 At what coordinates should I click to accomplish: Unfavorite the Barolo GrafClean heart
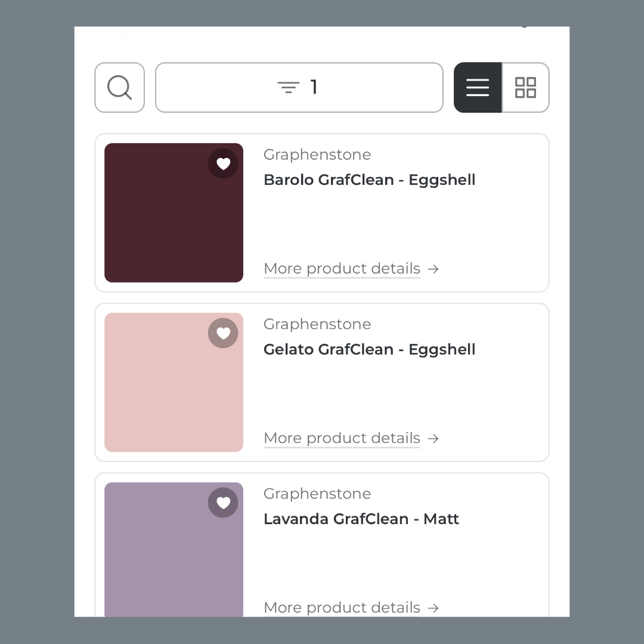(x=223, y=163)
